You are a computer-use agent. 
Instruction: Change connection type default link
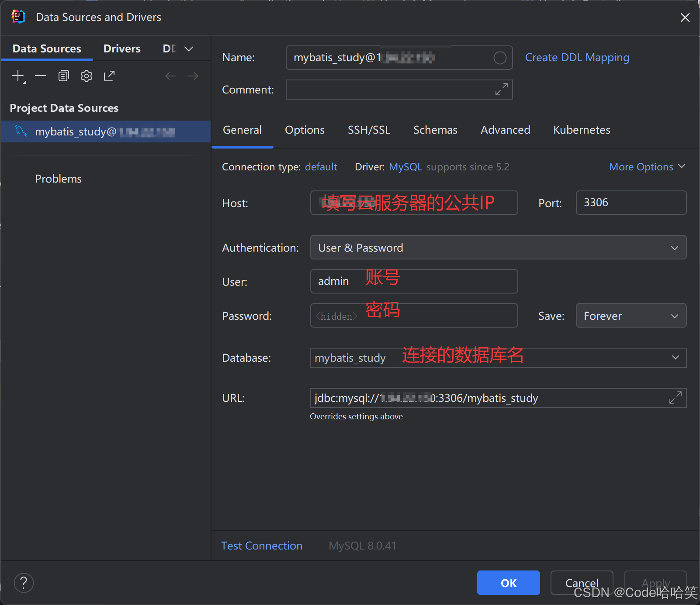tap(321, 167)
